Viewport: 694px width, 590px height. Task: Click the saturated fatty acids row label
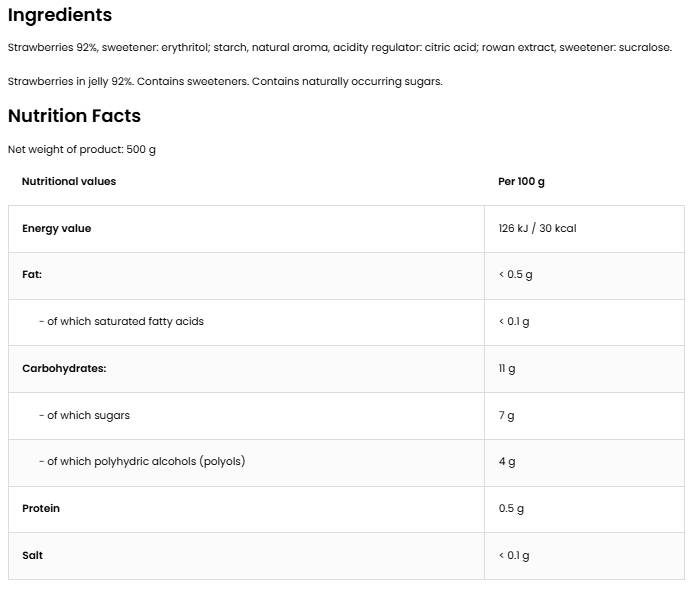[121, 321]
